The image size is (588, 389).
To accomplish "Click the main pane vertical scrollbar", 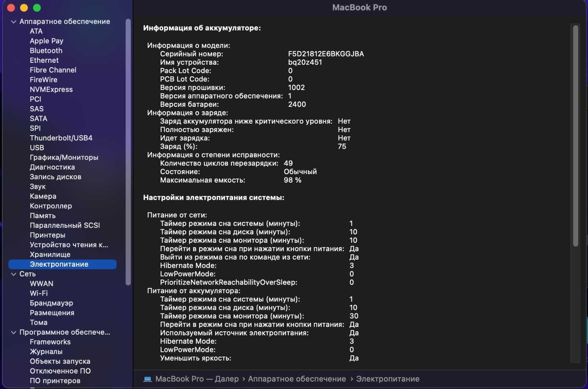I will point(576,136).
